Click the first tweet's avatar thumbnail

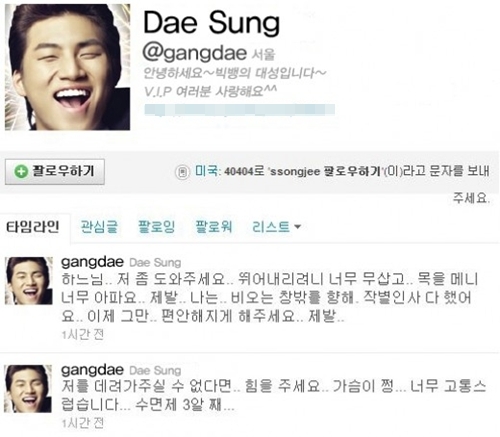coord(29,281)
